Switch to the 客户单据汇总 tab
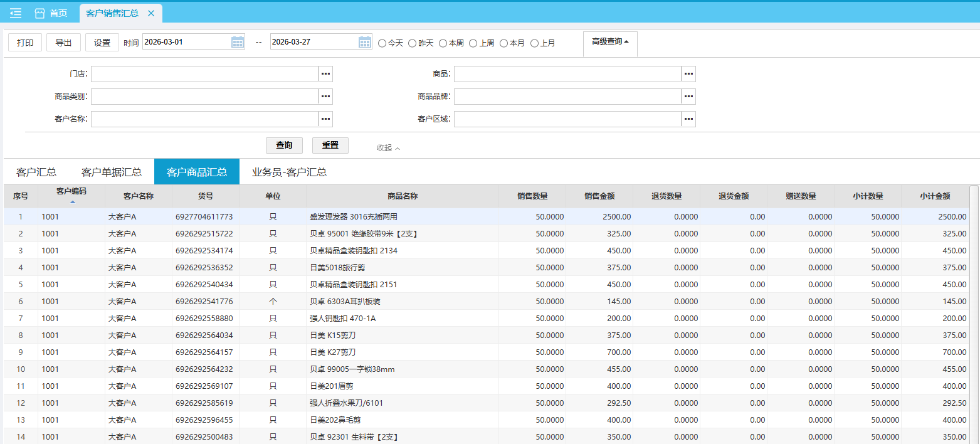980x444 pixels. pyautogui.click(x=112, y=172)
